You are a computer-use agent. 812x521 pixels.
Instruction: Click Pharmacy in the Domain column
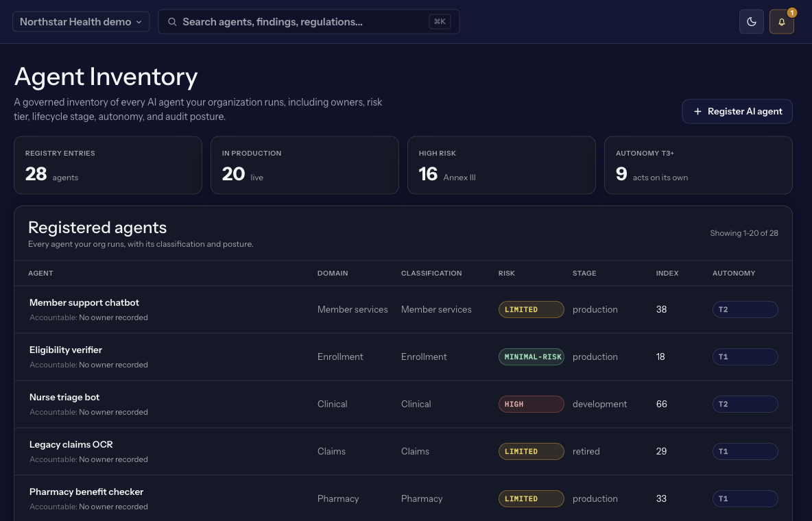click(338, 499)
